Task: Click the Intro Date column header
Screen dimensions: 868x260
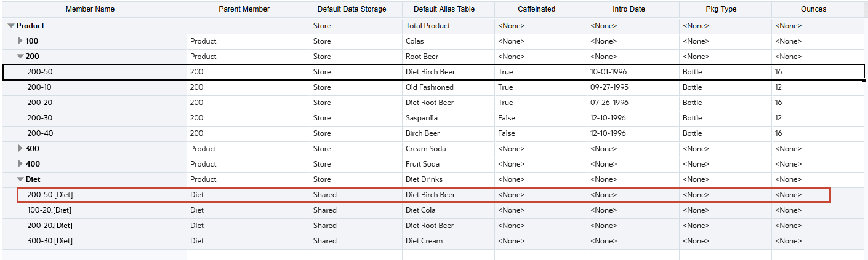Action: coord(629,9)
